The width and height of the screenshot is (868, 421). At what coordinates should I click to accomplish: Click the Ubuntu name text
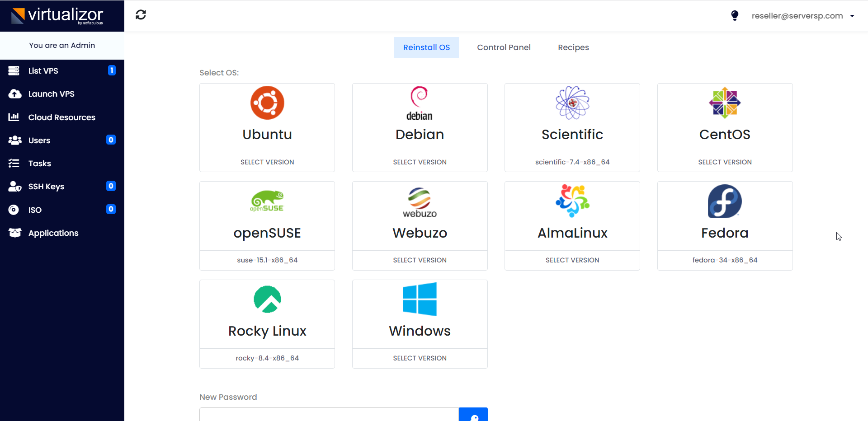click(267, 135)
